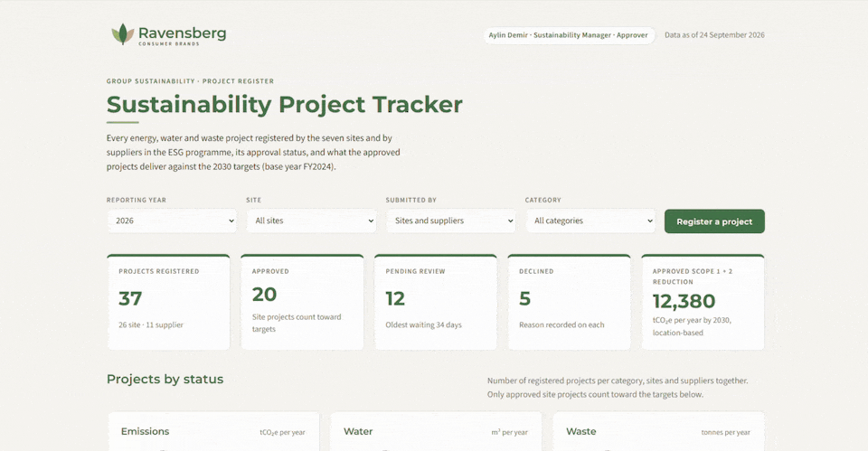The image size is (868, 451).
Task: Click the tonnes per year unit label
Action: pyautogui.click(x=726, y=433)
